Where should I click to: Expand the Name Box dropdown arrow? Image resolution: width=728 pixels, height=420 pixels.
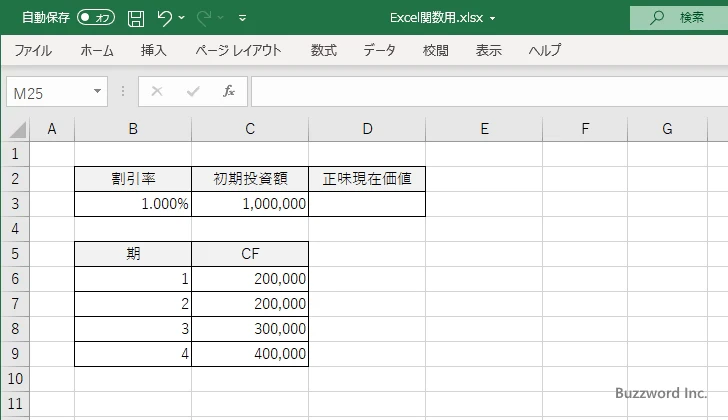(x=97, y=91)
